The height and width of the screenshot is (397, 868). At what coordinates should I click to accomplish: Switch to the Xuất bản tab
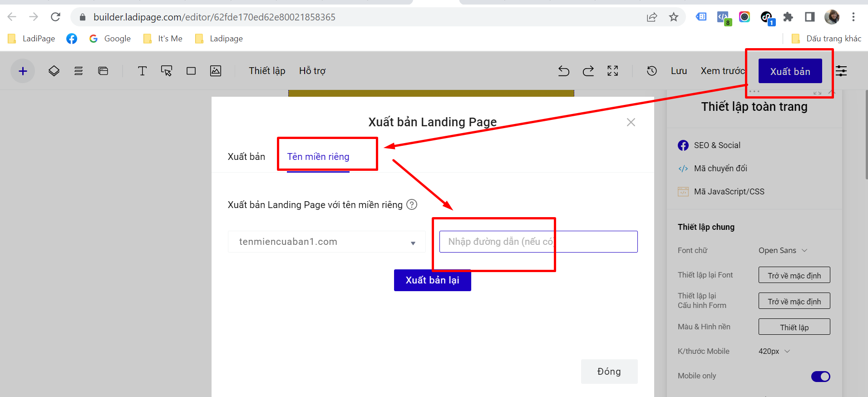(246, 157)
